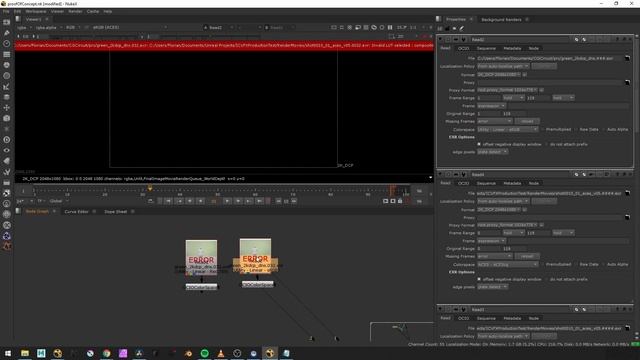Toggle Auto Alpha checkbox in Read2 panel

604,129
